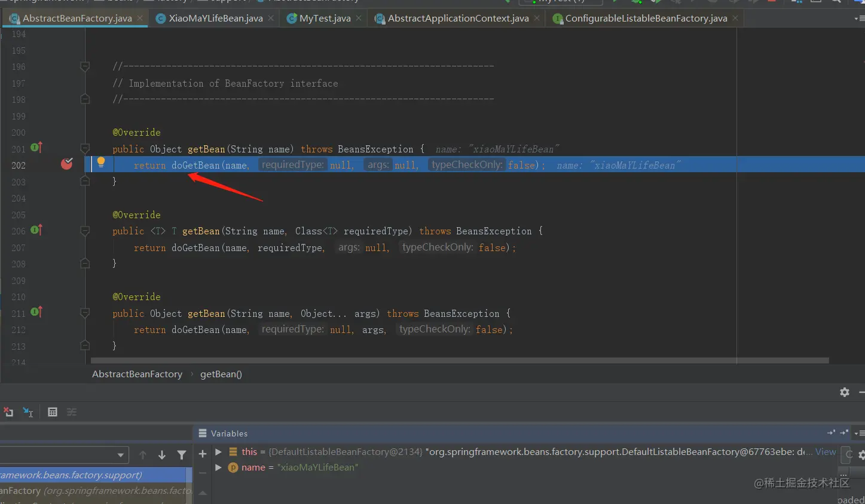Click the fold end marker on line 213

point(85,346)
